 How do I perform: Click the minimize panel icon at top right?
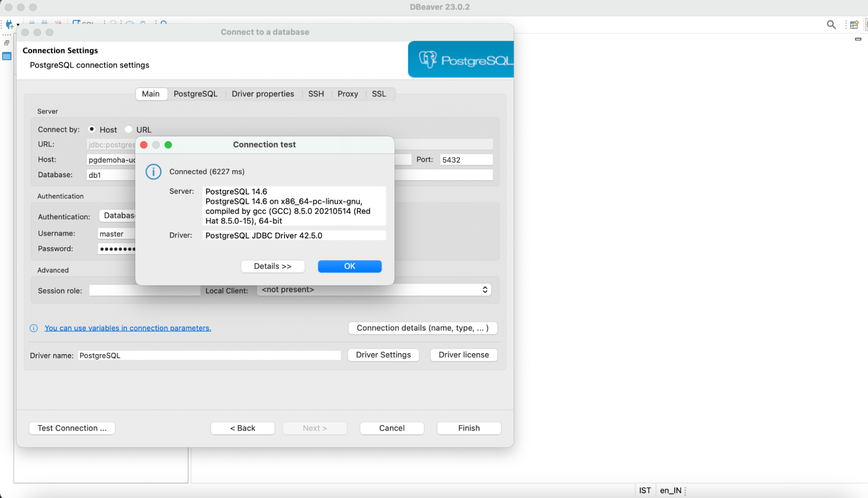coord(858,39)
